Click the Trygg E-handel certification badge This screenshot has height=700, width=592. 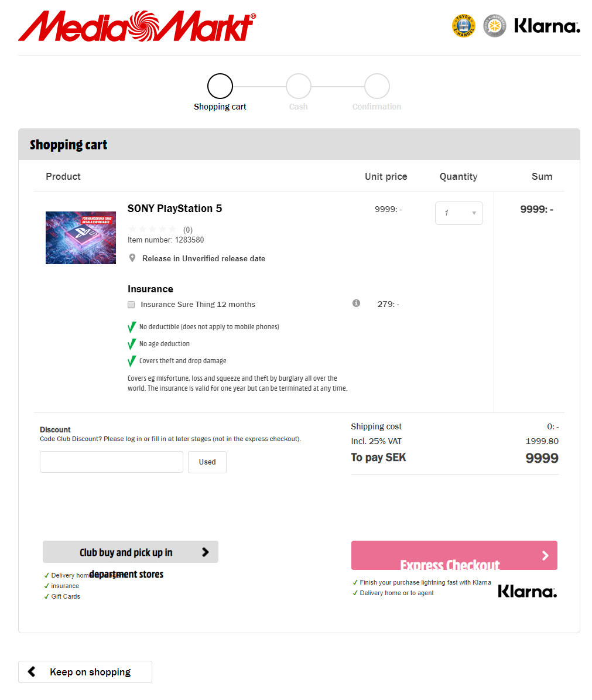tap(463, 26)
